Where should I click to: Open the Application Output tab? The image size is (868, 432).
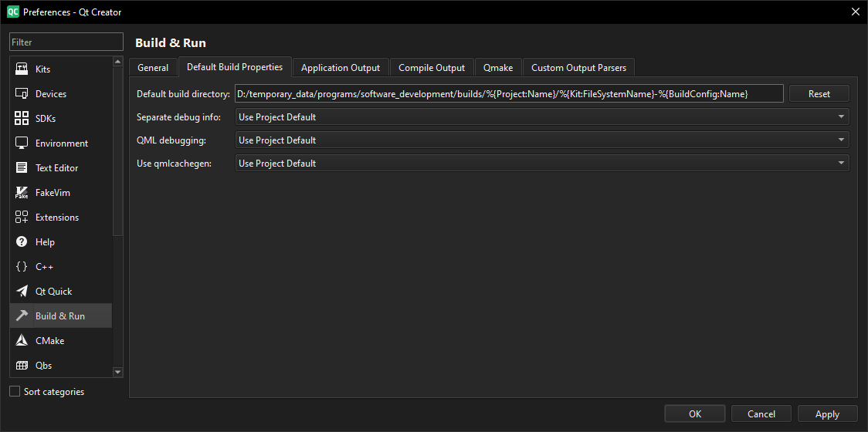point(341,67)
